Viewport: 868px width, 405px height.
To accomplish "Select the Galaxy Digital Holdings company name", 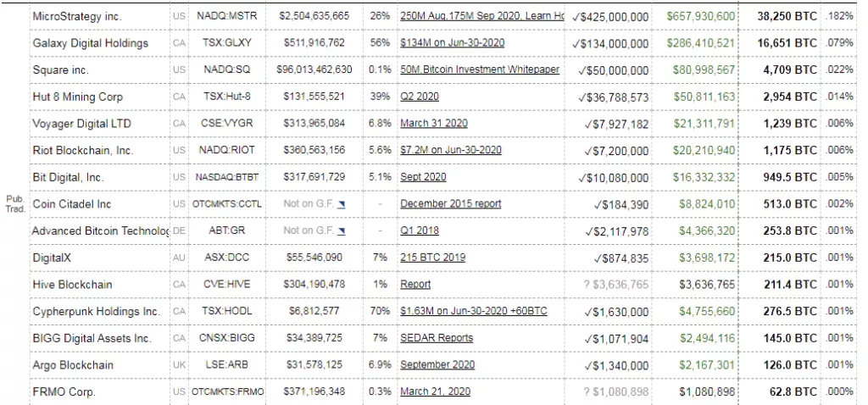I will point(90,43).
